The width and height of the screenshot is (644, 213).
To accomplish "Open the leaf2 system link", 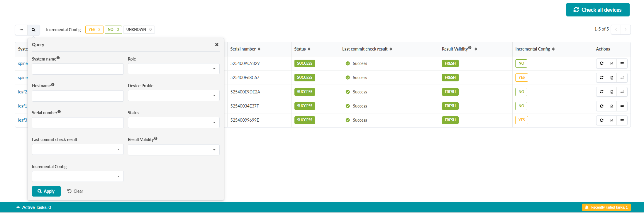I will coord(23,92).
